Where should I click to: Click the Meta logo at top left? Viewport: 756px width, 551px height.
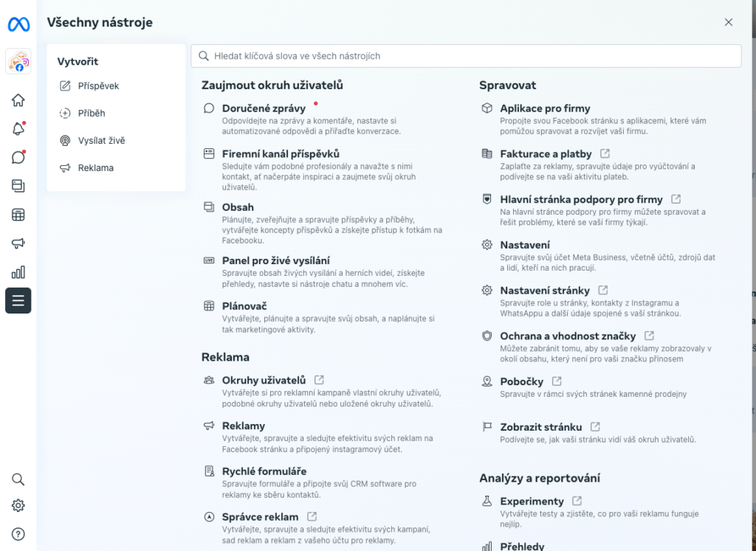(18, 24)
